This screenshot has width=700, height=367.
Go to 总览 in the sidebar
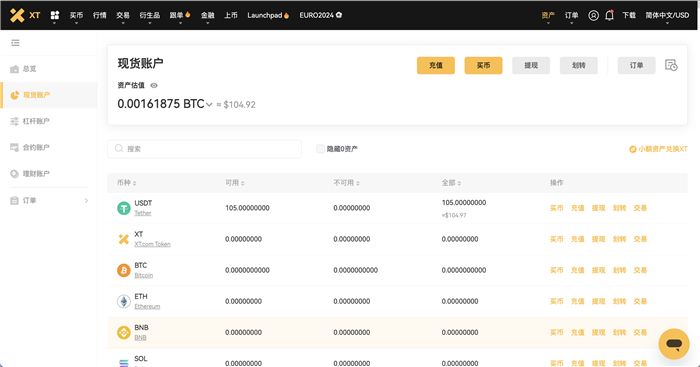(49, 69)
